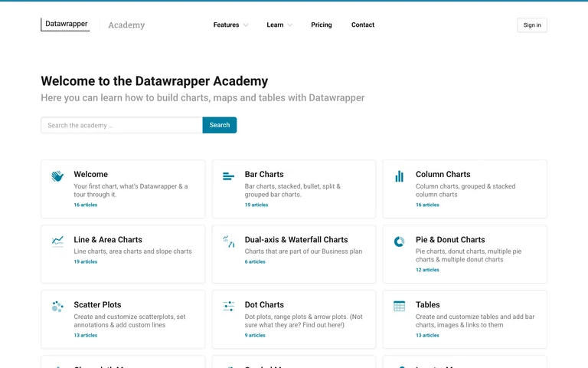Click '9 articles' under Dot Charts

[255, 335]
